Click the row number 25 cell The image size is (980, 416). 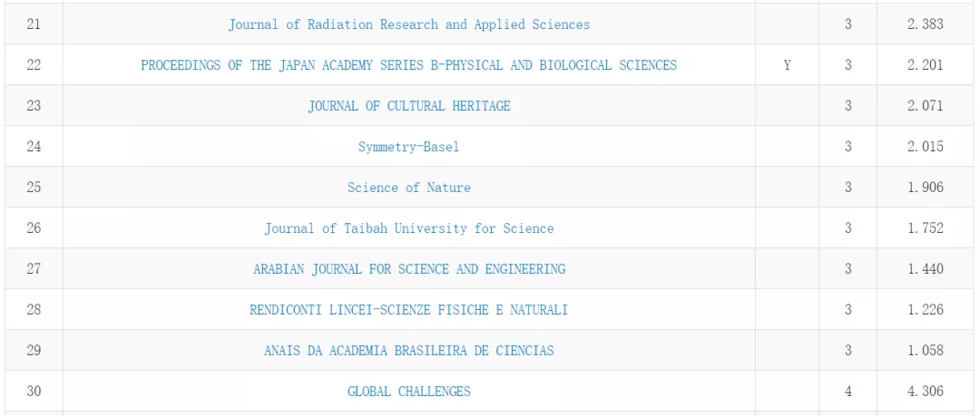pos(34,188)
